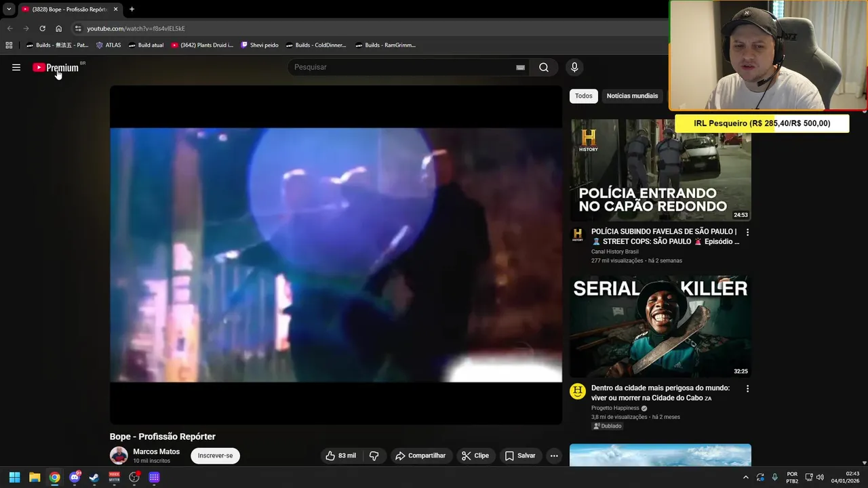
Task: Expand the Chrome tab search dropdown
Action: pyautogui.click(x=9, y=9)
